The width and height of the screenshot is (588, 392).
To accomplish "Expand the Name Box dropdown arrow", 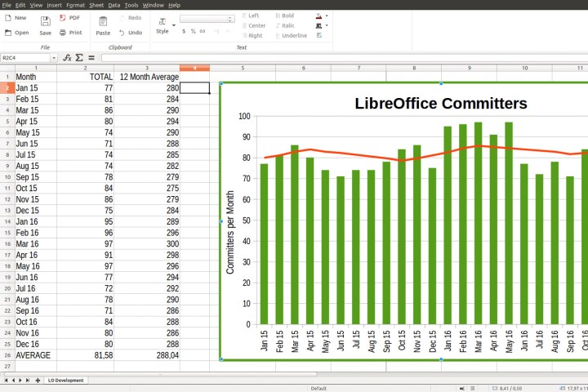I will click(x=54, y=58).
